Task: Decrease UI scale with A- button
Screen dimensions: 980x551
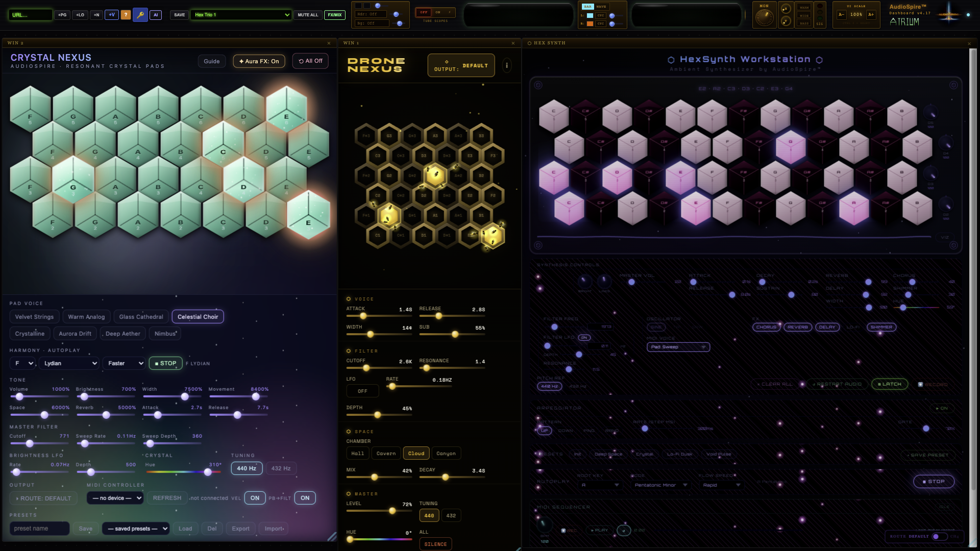Action: coord(841,14)
